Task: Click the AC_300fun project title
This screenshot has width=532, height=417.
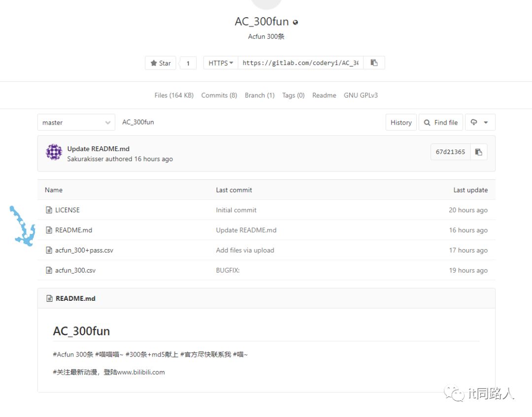Action: coord(262,21)
